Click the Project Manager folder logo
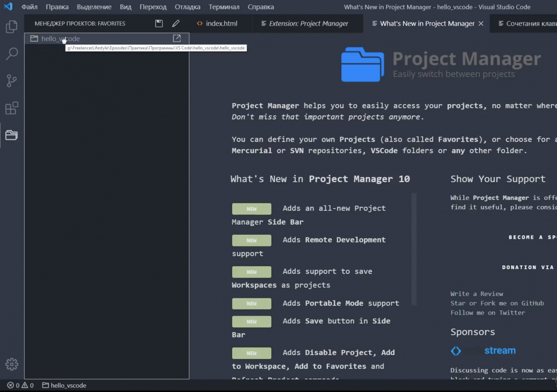 click(362, 65)
